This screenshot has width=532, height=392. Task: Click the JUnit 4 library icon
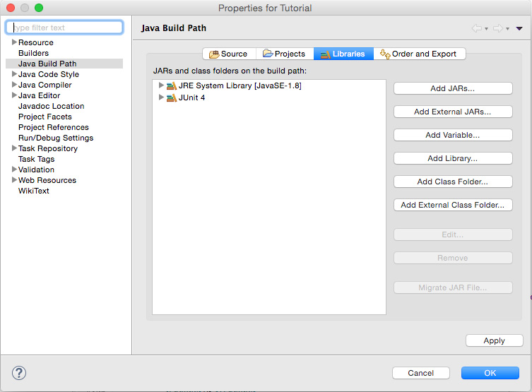click(x=171, y=97)
